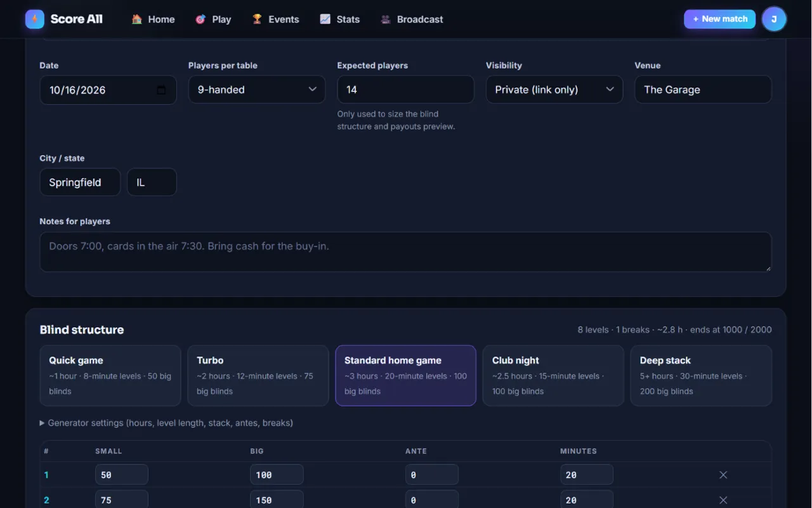Click level 1 small blind field
This screenshot has width=812, height=508.
(x=122, y=475)
